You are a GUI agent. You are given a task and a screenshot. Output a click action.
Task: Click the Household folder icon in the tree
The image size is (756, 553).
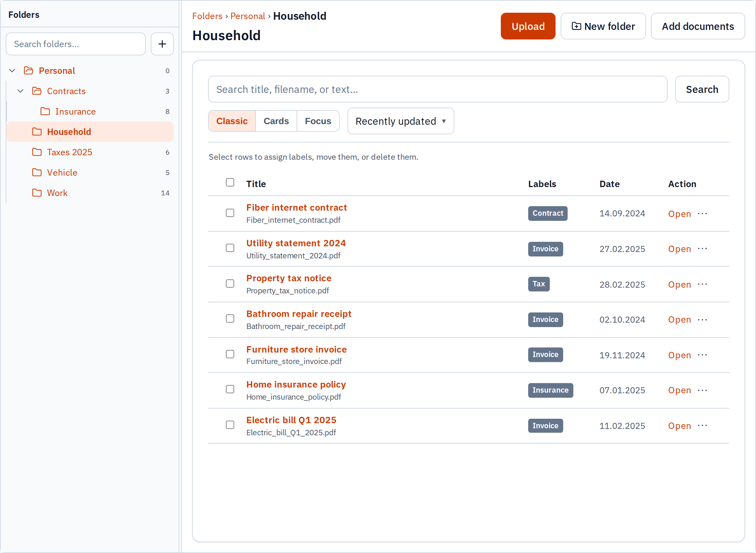click(x=37, y=132)
